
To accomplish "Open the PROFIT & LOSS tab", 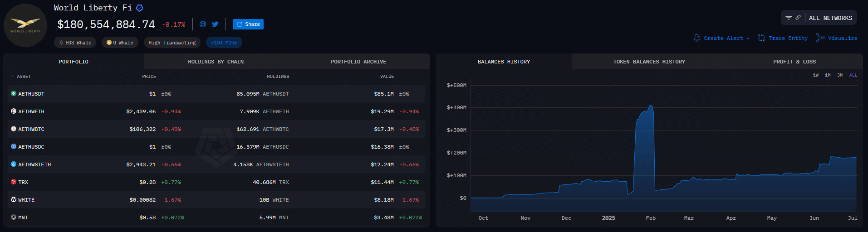I will point(794,62).
